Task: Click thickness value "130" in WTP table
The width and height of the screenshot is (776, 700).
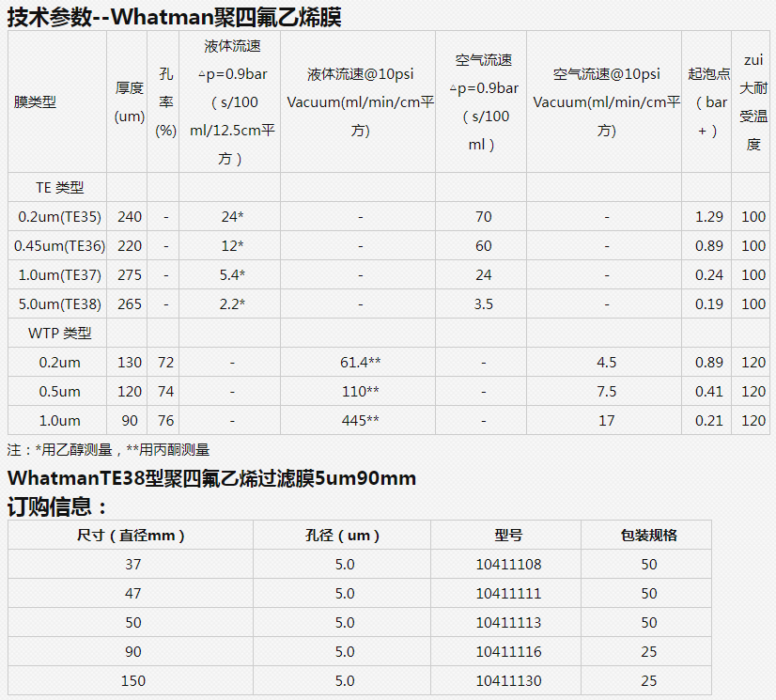Action: (x=130, y=363)
